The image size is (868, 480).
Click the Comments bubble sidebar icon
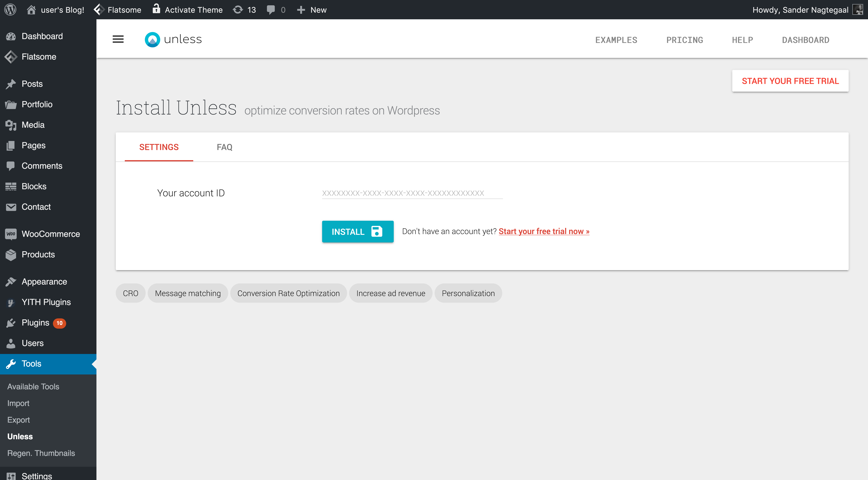coord(11,166)
